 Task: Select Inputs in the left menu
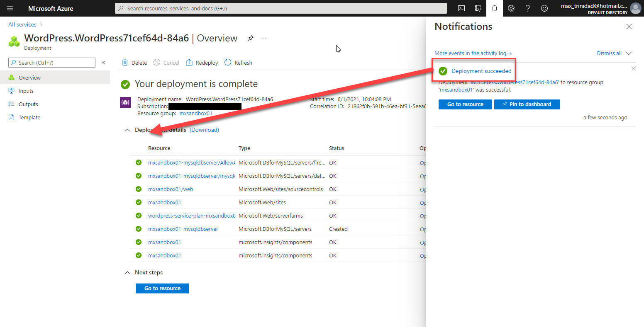(55, 91)
